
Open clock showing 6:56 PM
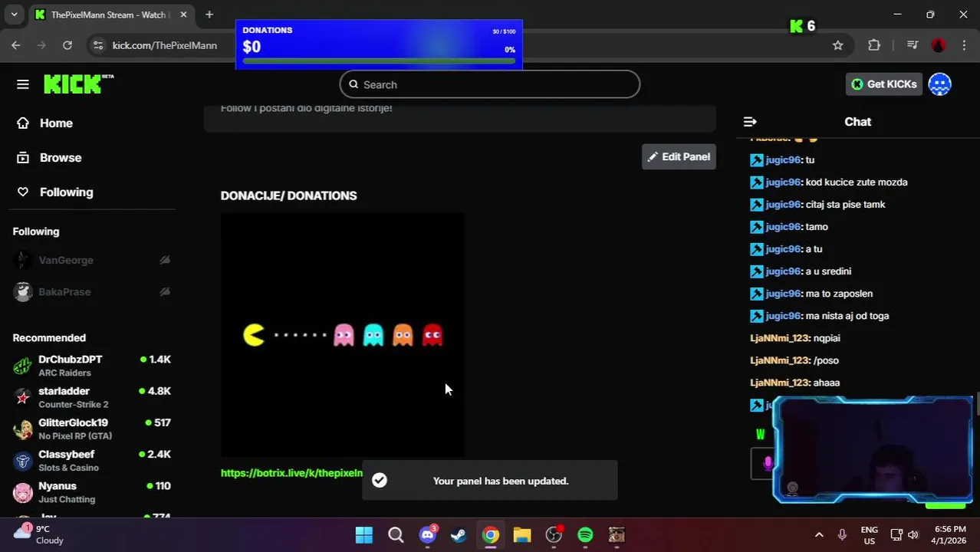[950, 534]
